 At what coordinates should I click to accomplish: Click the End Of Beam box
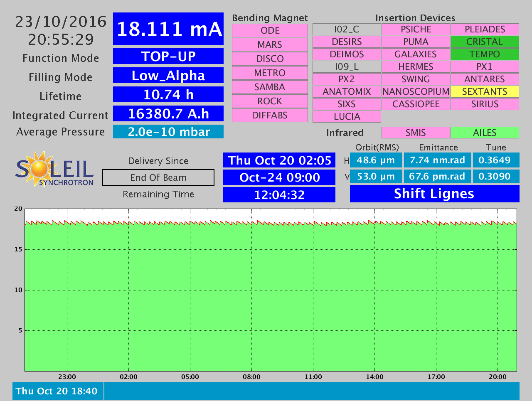(x=158, y=177)
